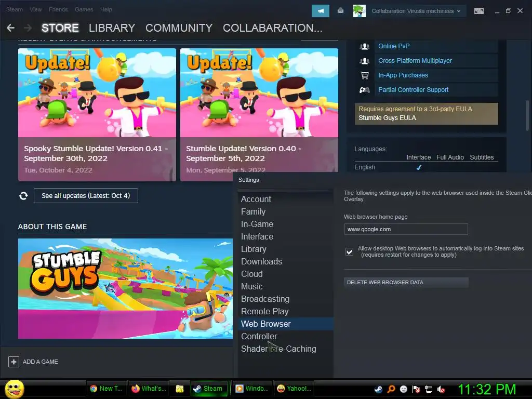Select Web Browser in Settings list
This screenshot has height=399, width=532.
286,324
